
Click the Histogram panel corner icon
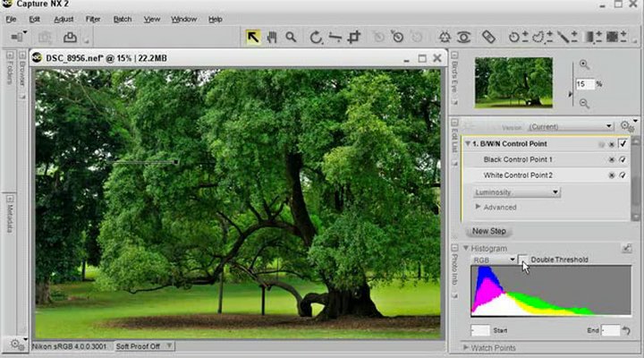[x=626, y=248]
